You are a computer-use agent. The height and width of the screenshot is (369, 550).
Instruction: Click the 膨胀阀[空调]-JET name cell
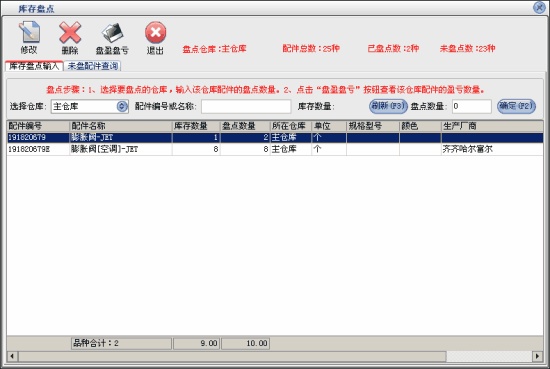121,149
